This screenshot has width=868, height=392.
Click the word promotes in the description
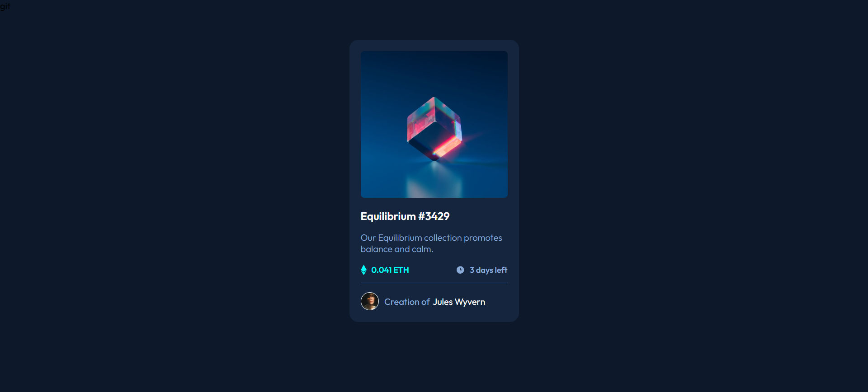pos(483,238)
